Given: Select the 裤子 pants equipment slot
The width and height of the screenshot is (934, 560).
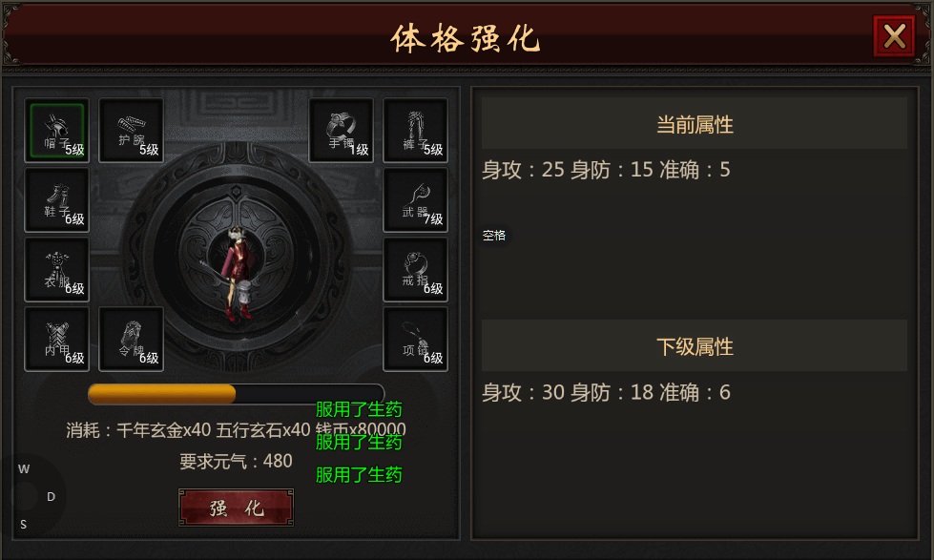Looking at the screenshot, I should tap(415, 131).
